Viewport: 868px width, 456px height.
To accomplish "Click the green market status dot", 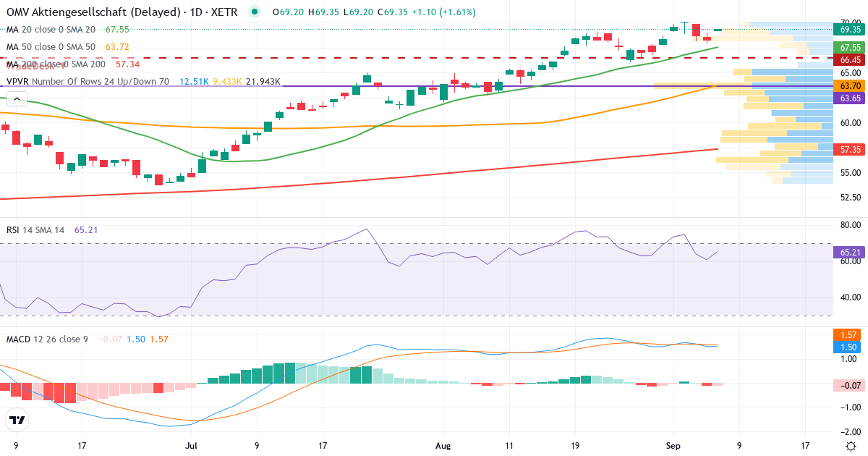I will coord(253,12).
